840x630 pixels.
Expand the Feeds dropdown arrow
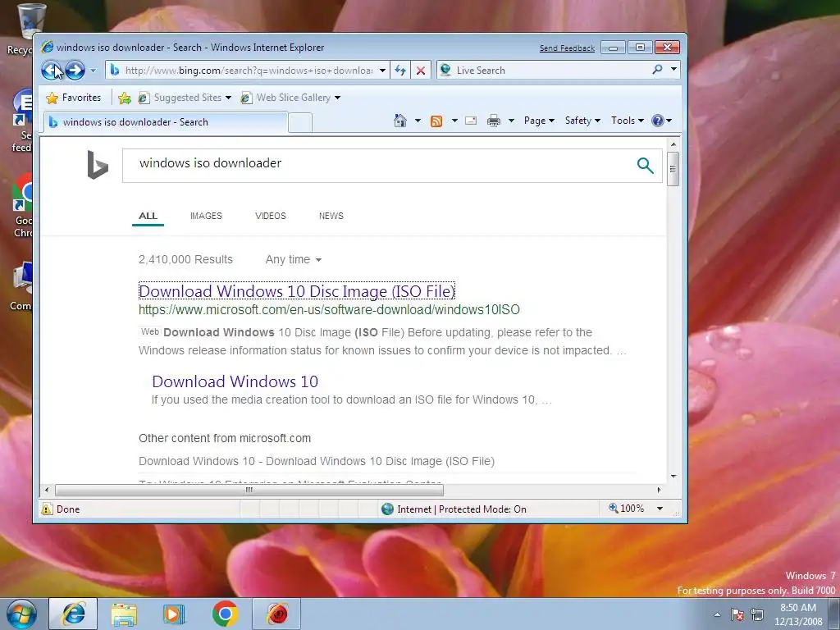454,121
